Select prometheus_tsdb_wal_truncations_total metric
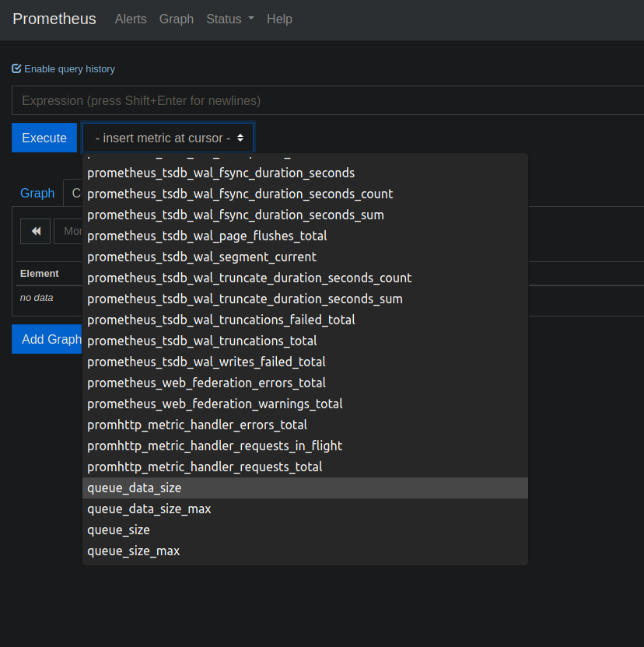 (x=305, y=341)
